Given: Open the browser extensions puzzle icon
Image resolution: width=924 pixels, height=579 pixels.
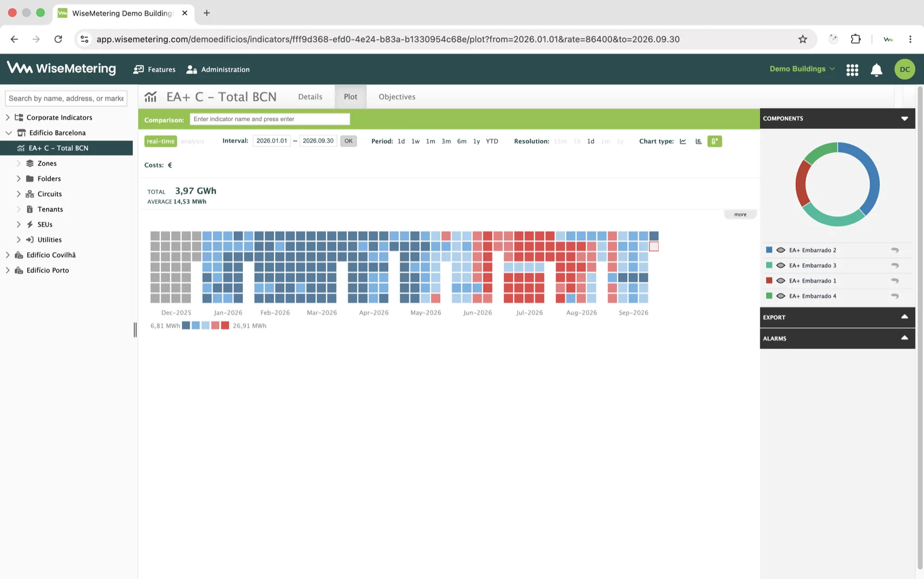Looking at the screenshot, I should [856, 39].
